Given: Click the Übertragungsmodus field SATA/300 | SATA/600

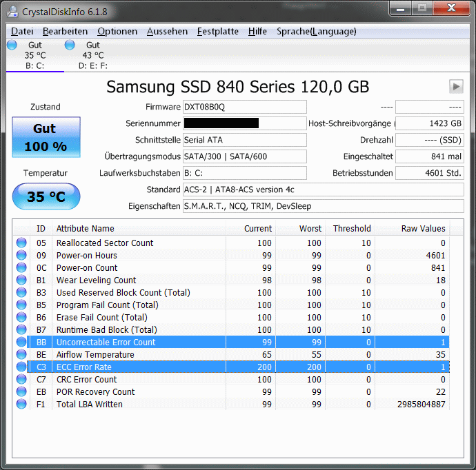Looking at the screenshot, I should click(245, 156).
